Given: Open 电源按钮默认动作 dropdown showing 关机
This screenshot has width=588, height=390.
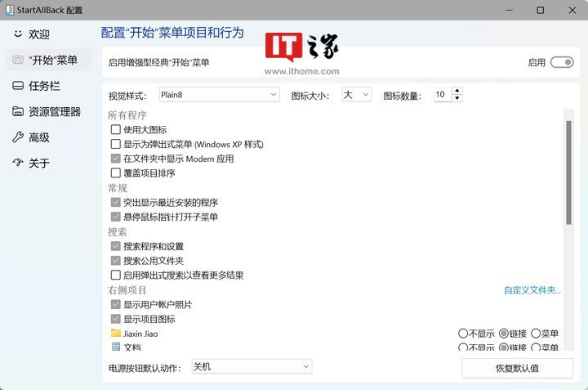Looking at the screenshot, I should [252, 367].
